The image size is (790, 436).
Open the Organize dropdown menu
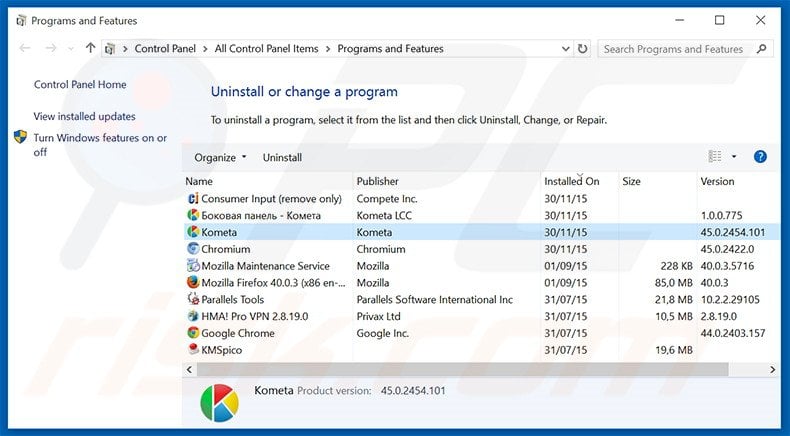(x=220, y=158)
